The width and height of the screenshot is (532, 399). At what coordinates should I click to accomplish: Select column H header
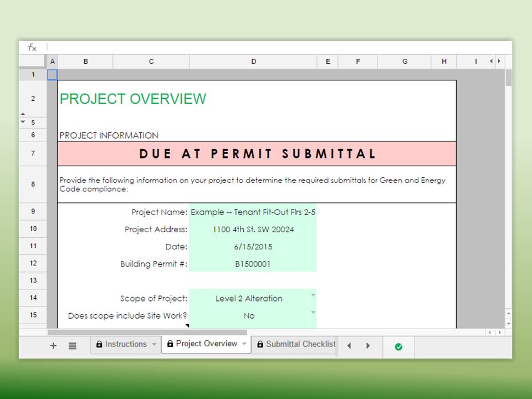point(444,62)
